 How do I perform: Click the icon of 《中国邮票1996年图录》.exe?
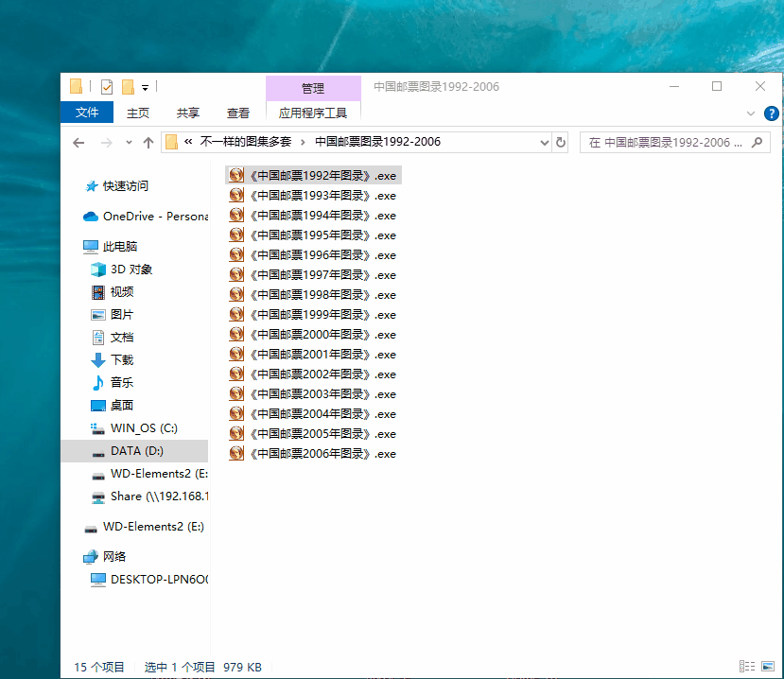[x=236, y=255]
